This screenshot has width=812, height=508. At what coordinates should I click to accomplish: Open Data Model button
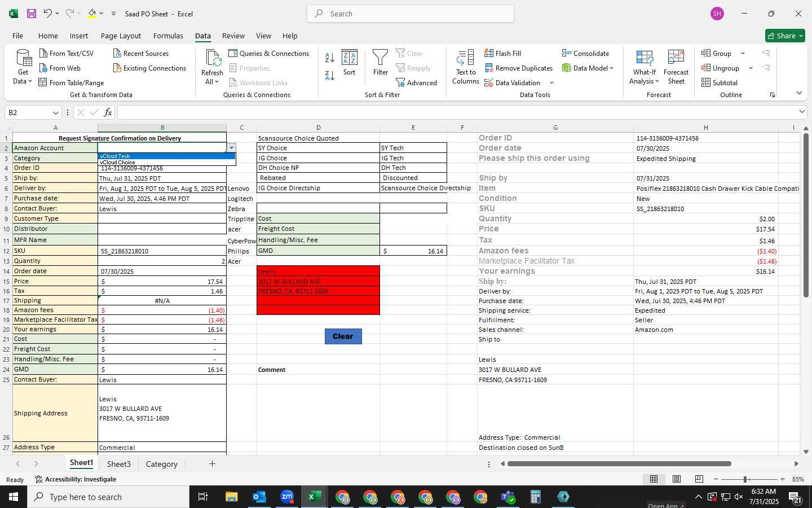pyautogui.click(x=587, y=68)
